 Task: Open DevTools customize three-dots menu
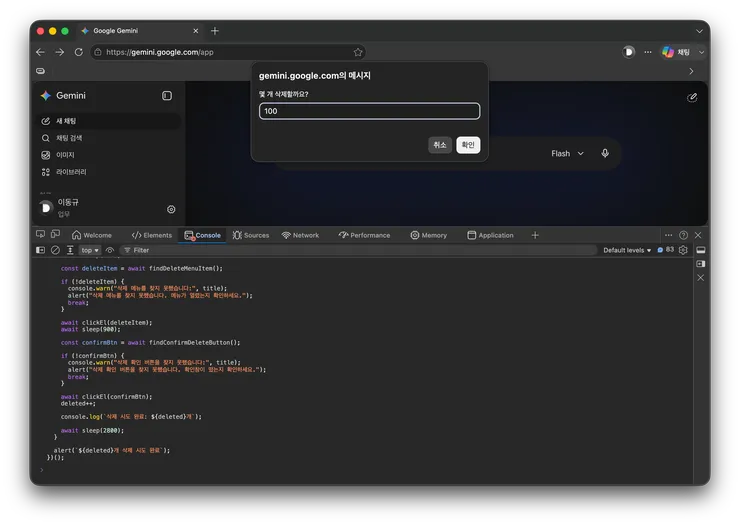[x=668, y=235]
